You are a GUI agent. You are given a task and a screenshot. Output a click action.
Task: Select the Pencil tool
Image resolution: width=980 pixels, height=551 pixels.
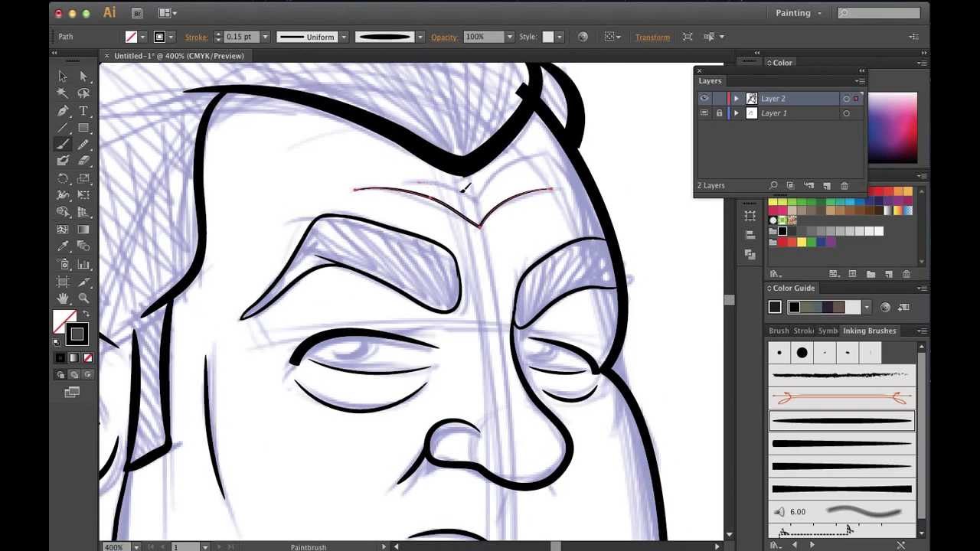pyautogui.click(x=83, y=144)
